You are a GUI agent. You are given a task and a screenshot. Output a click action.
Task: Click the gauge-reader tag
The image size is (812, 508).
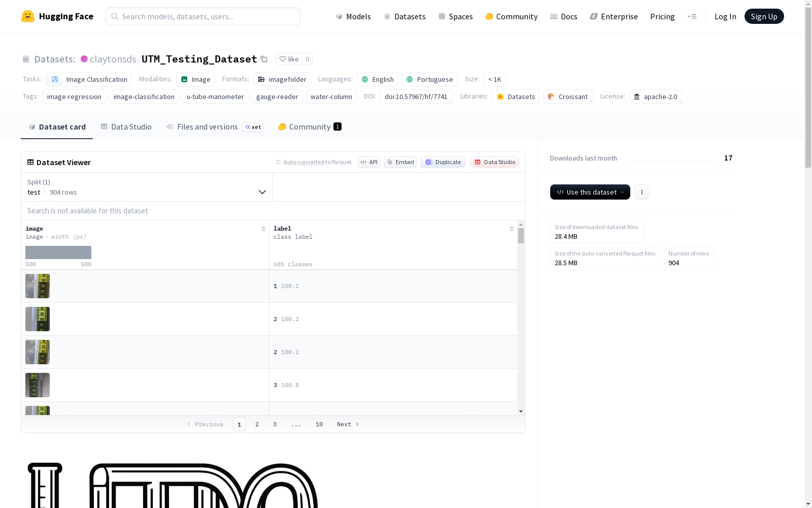click(x=277, y=97)
